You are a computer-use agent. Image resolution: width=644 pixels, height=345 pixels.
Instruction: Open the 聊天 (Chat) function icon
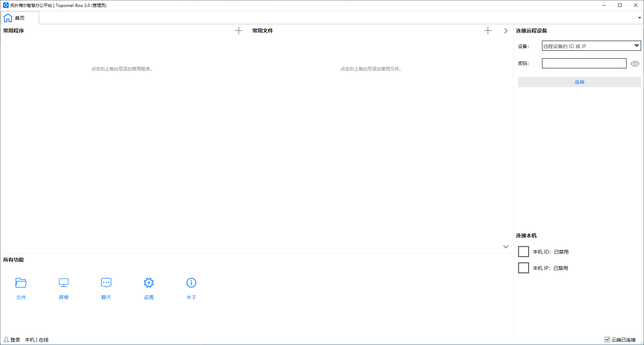(x=106, y=283)
